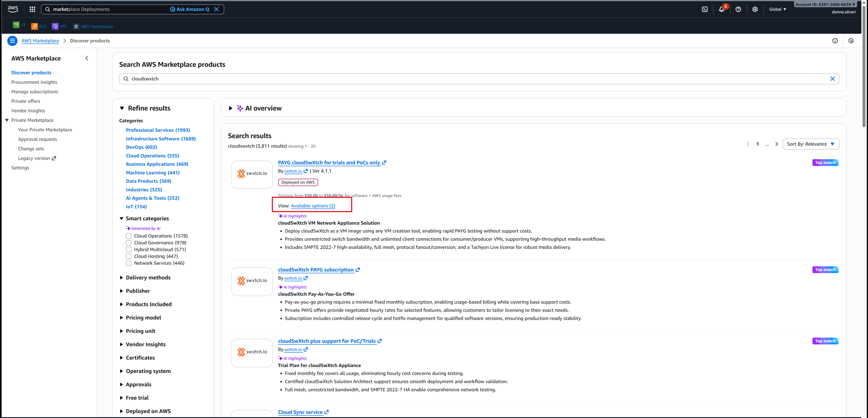Screen dimensions: 868x418
Task: Check the Cloud Operations smart category
Action: 129,236
